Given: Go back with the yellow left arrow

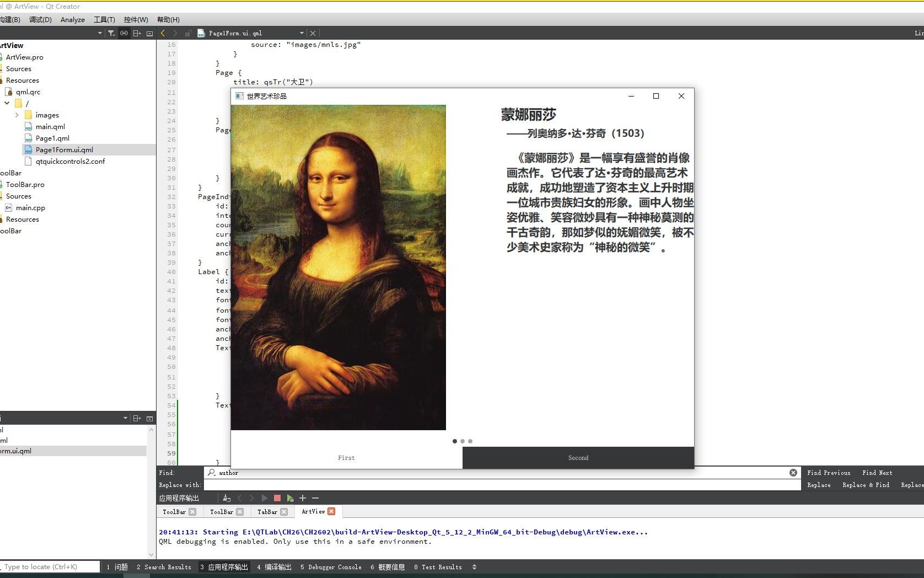Looking at the screenshot, I should pos(163,33).
